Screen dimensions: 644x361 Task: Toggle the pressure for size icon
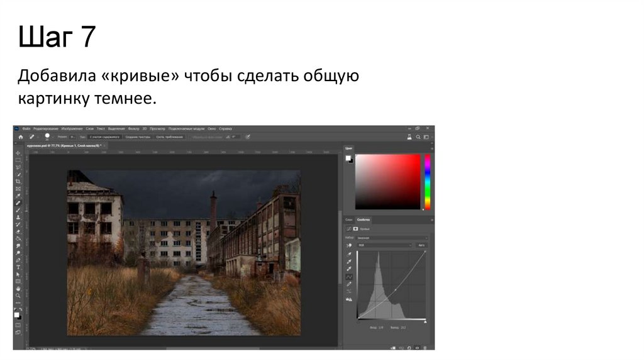(248, 137)
